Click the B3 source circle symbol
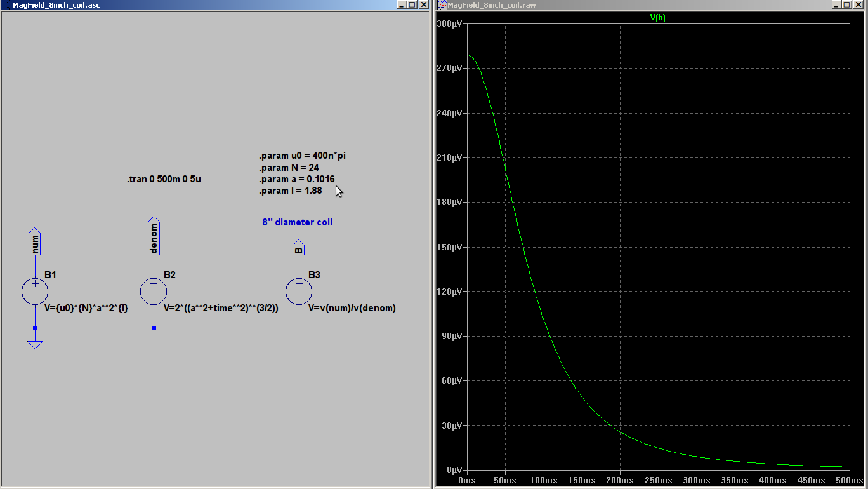 [x=298, y=291]
